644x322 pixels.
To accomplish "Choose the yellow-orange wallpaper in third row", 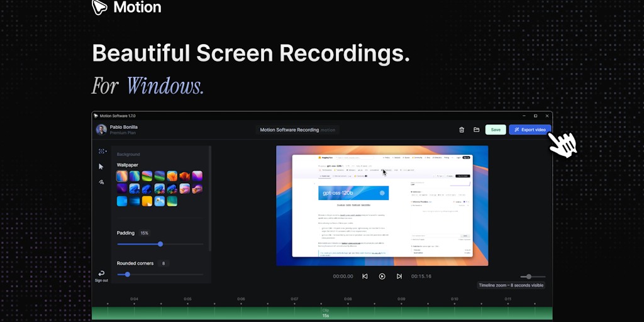I will click(x=147, y=201).
